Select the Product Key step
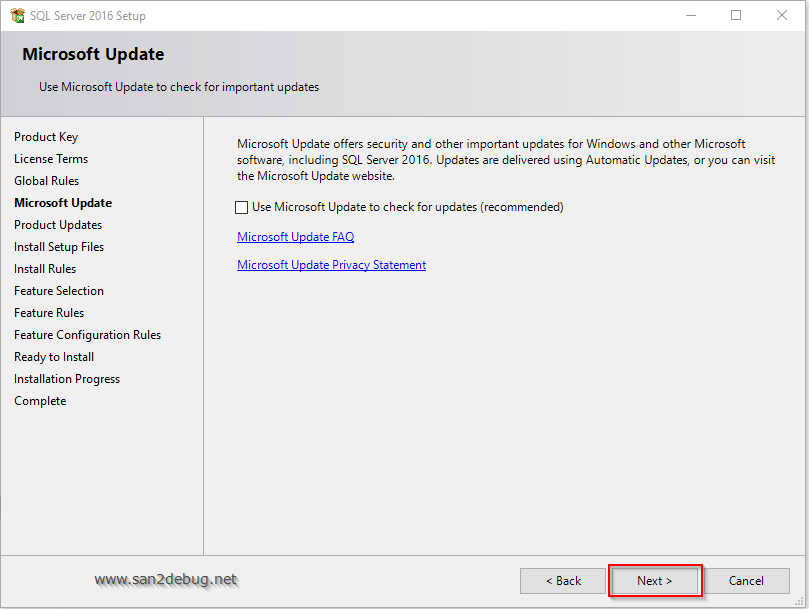The width and height of the screenshot is (809, 609). pyautogui.click(x=46, y=137)
